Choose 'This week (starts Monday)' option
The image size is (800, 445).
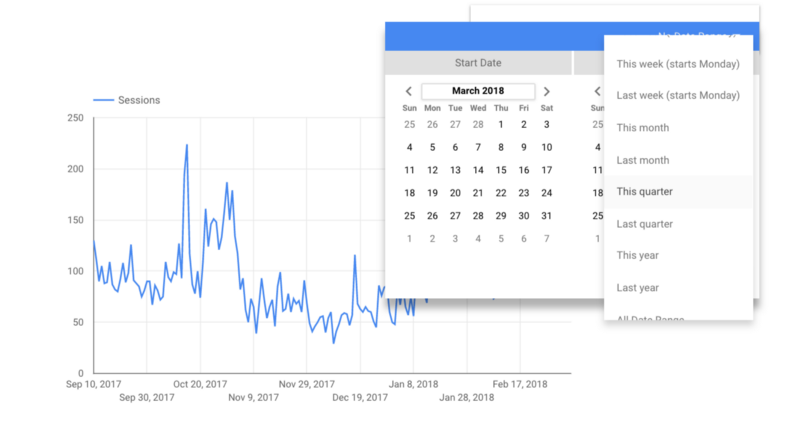click(x=677, y=64)
